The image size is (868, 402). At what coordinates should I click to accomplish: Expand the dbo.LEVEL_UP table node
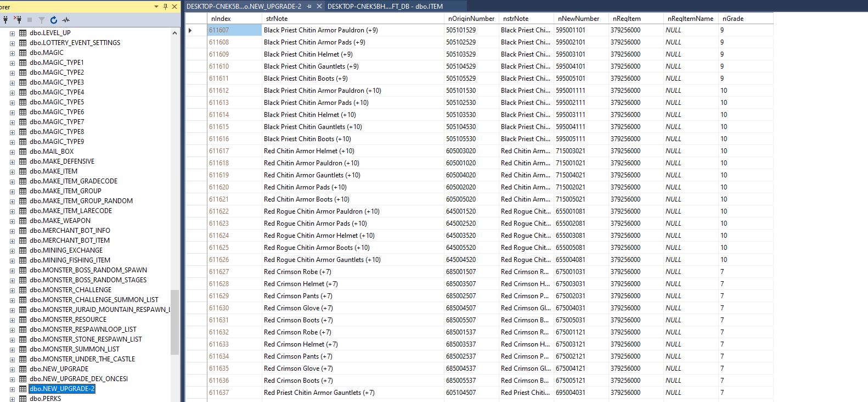(x=12, y=33)
